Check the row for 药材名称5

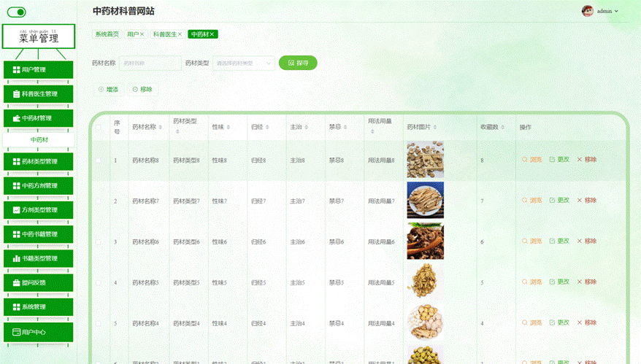[x=98, y=283]
